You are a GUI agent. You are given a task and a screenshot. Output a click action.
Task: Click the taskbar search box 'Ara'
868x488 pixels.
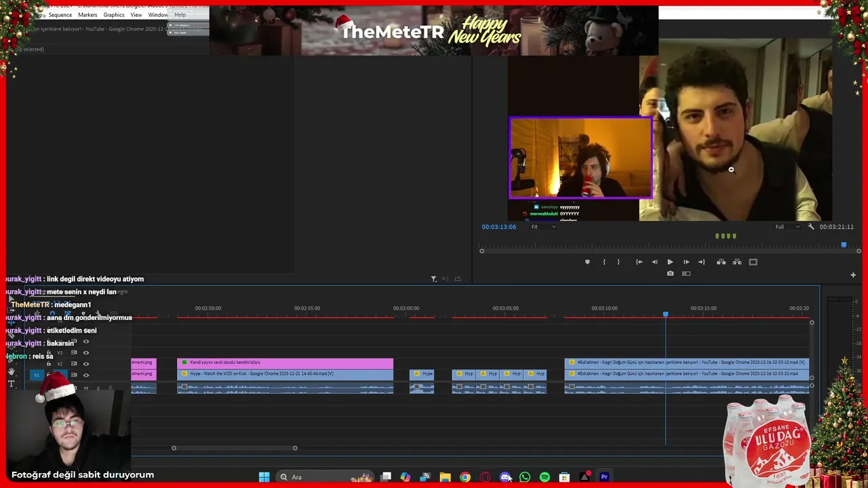click(325, 477)
